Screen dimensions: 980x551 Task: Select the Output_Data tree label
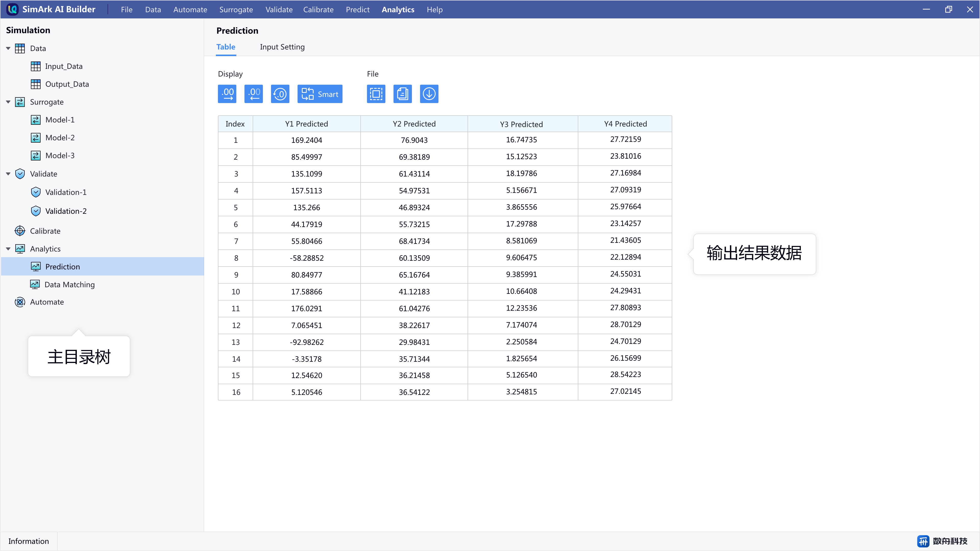pos(67,84)
